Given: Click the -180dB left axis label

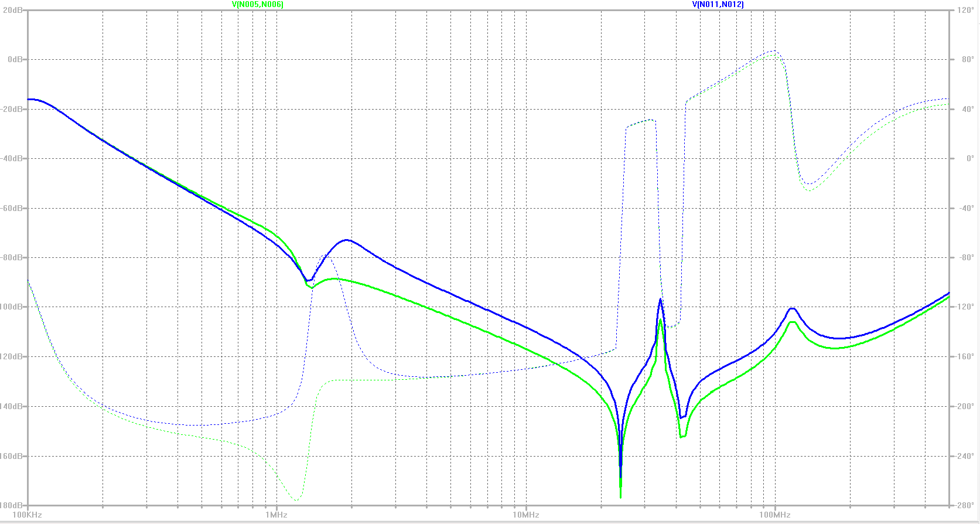Looking at the screenshot, I should point(12,505).
